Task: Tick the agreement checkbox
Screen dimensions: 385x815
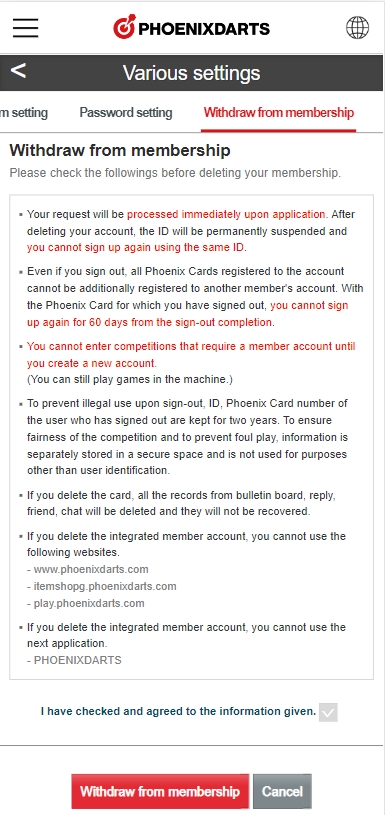Action: (328, 712)
